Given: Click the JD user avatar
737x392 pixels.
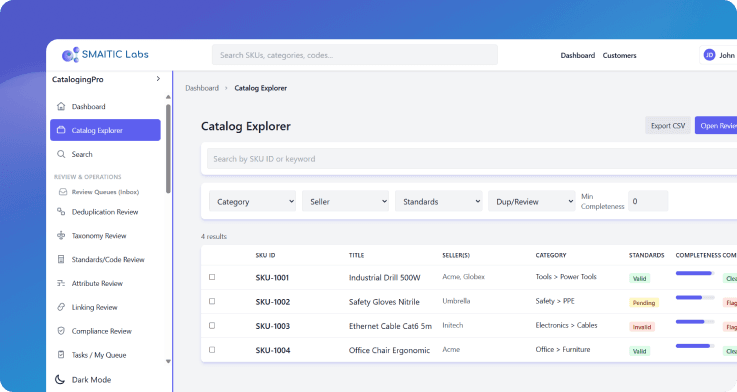Looking at the screenshot, I should pyautogui.click(x=709, y=55).
